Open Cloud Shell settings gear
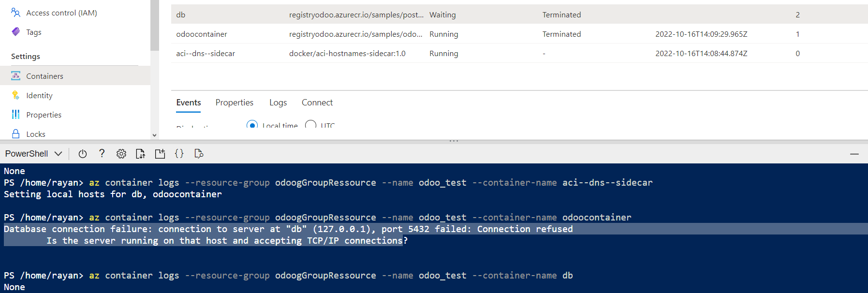The image size is (868, 293). (x=121, y=154)
